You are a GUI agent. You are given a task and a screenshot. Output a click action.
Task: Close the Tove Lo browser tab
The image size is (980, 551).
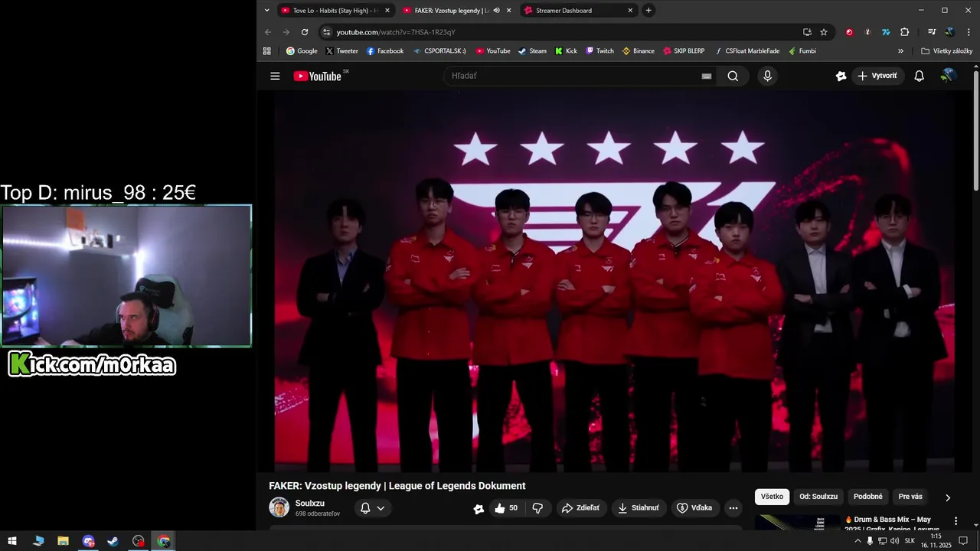[x=387, y=11]
